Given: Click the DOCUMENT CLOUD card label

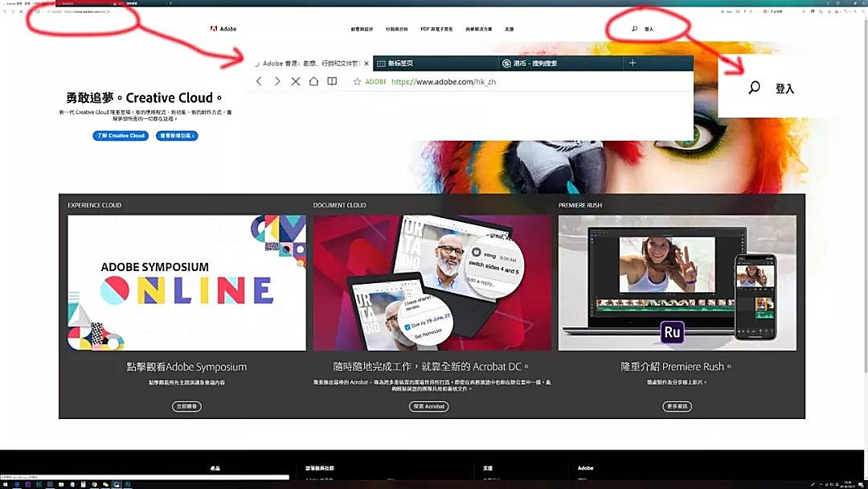Looking at the screenshot, I should point(339,205).
